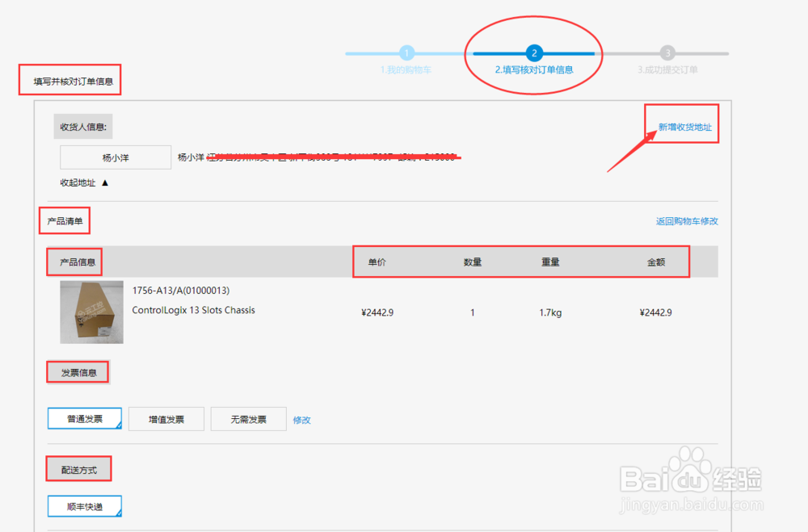The image size is (808, 532).
Task: Open the 1.我的购物车 step label
Action: point(406,69)
